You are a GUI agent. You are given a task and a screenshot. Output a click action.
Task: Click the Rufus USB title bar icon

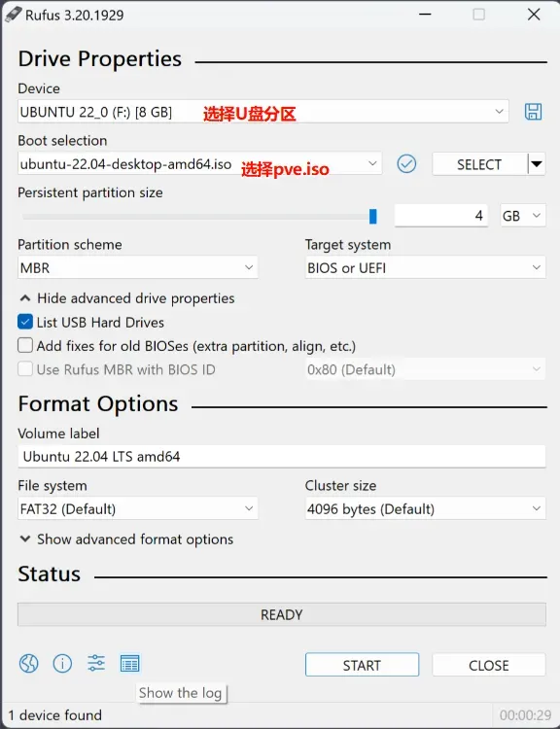[13, 14]
